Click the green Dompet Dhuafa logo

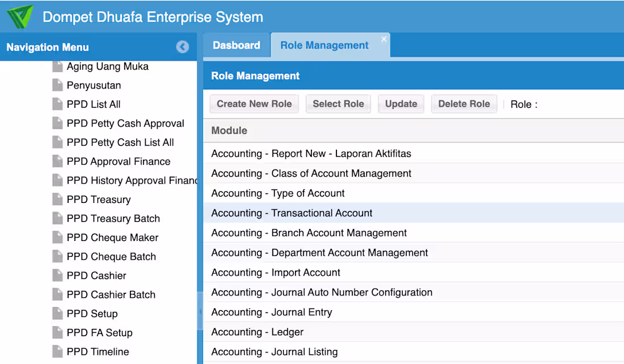pos(20,16)
